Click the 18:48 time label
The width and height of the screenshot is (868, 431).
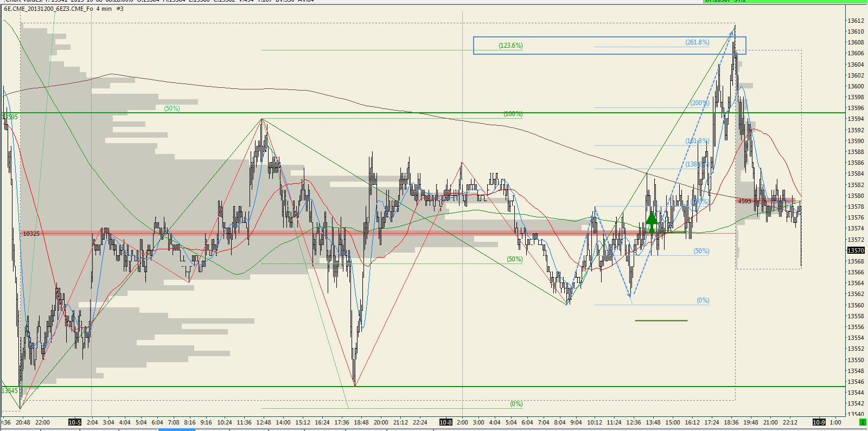coord(361,422)
